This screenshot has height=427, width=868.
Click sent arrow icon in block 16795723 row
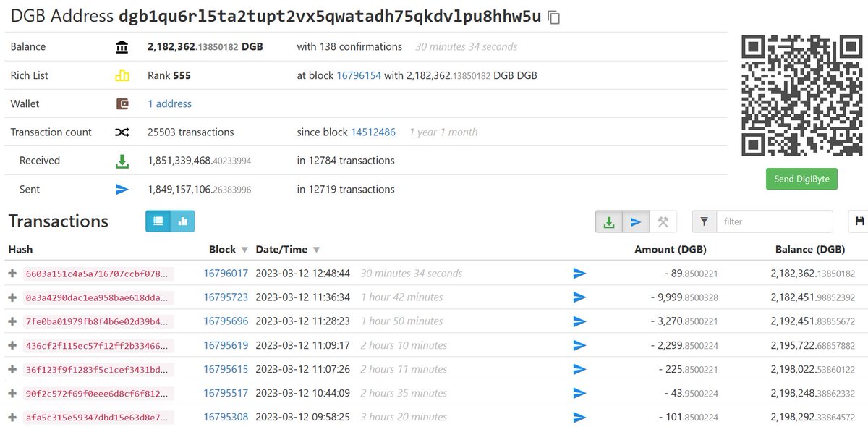coord(579,297)
